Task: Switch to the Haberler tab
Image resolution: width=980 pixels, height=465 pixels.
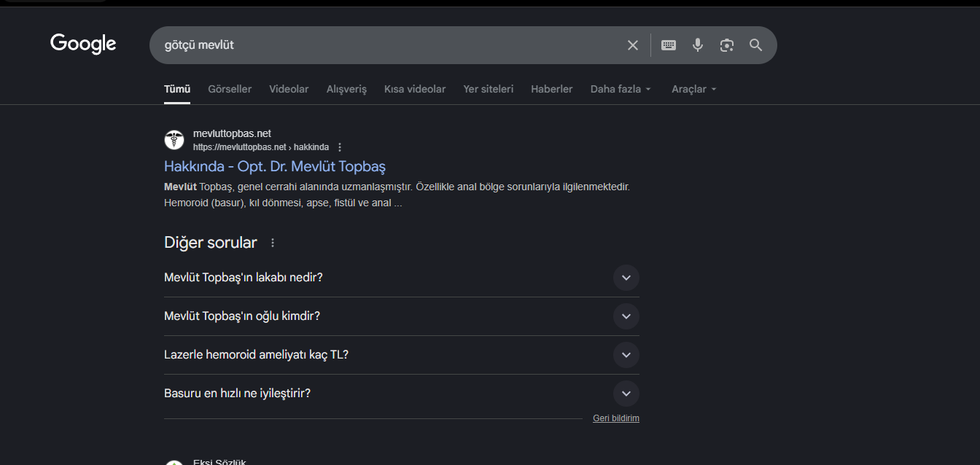Action: point(552,89)
